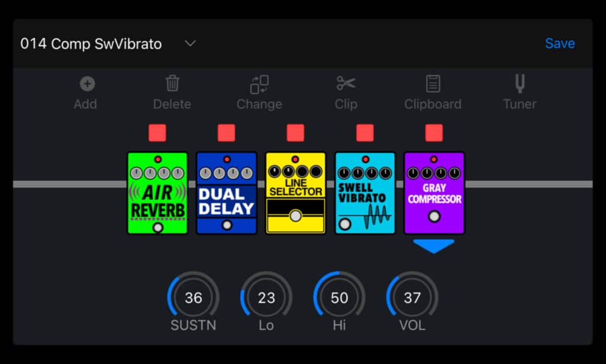The height and width of the screenshot is (364, 606).
Task: Click the Clip scissors icon
Action: click(346, 83)
